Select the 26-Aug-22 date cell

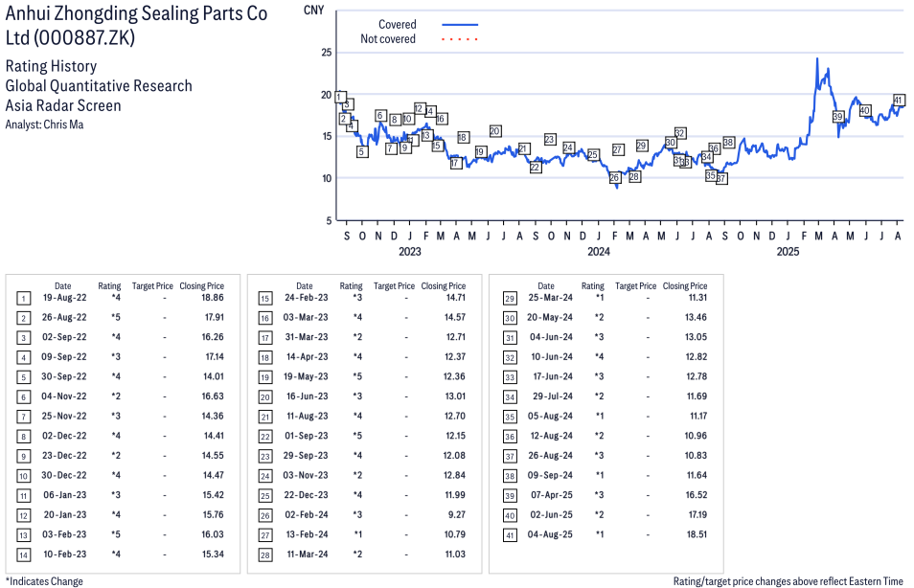64,318
